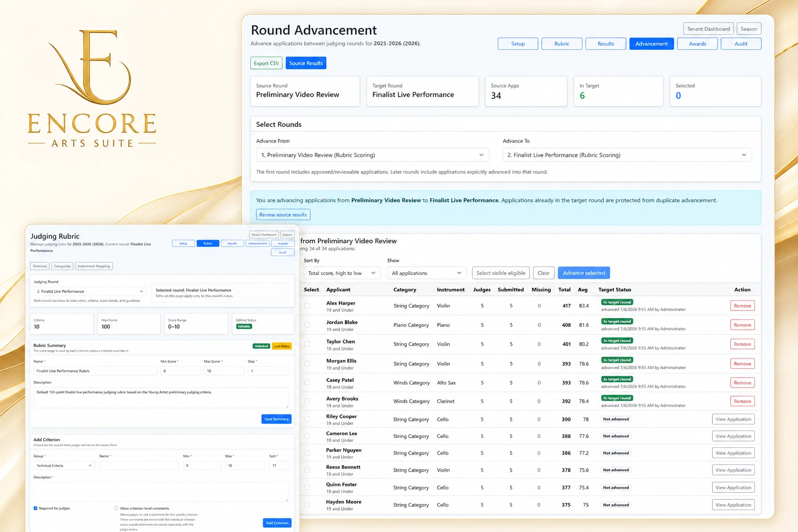This screenshot has height=532, width=798.
Task: Switch to Rubric tab in Round Advancement
Action: 562,44
